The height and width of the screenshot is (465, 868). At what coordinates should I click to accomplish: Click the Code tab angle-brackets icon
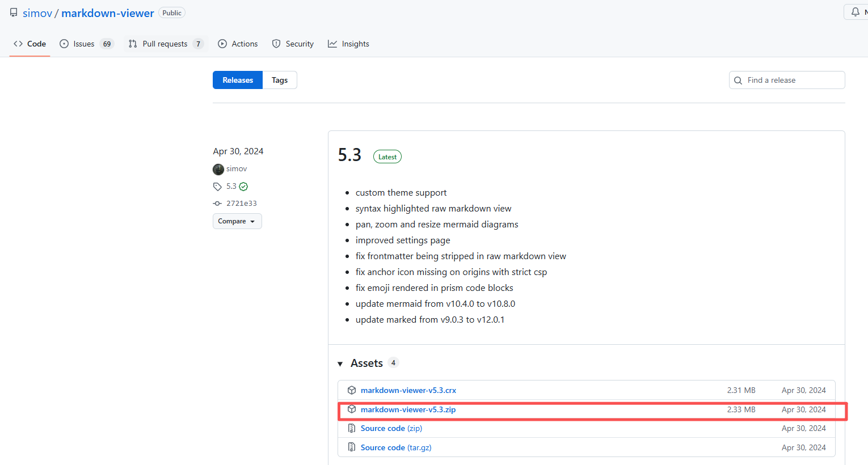18,44
